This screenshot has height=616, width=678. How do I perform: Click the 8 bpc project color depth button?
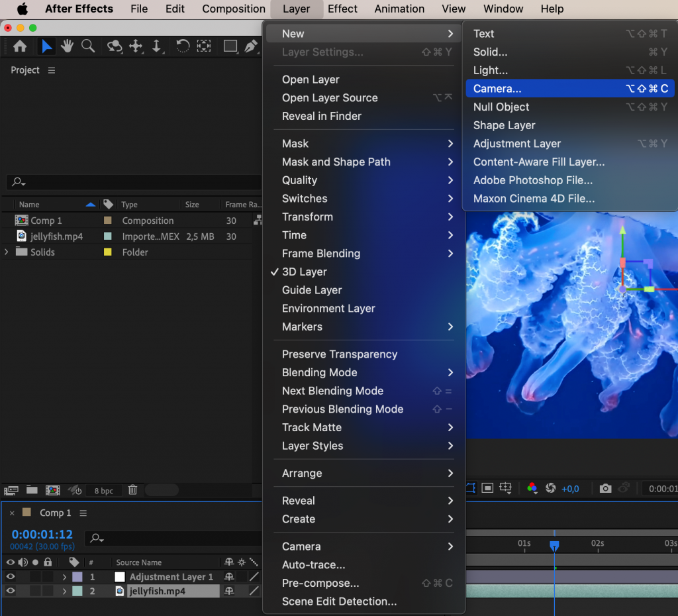coord(103,490)
